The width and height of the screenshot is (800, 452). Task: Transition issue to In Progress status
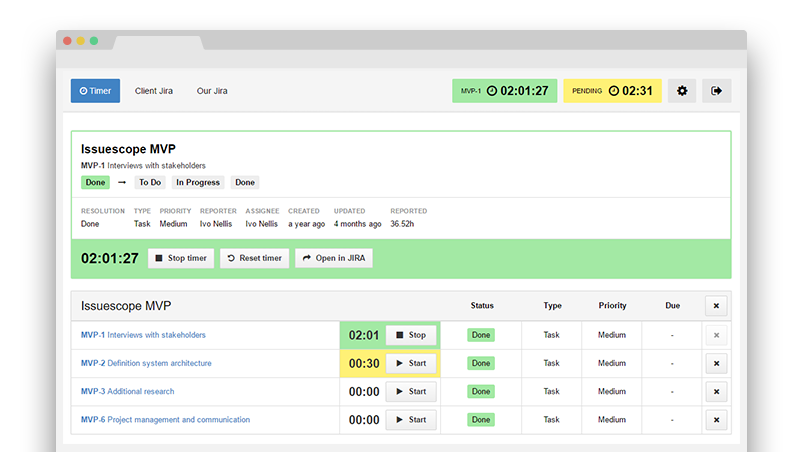click(x=198, y=183)
